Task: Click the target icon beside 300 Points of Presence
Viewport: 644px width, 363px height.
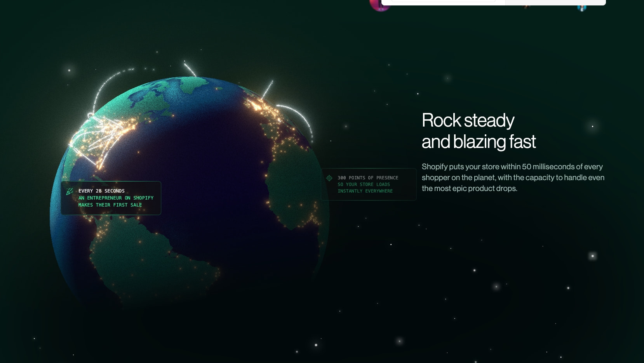Action: tap(329, 178)
